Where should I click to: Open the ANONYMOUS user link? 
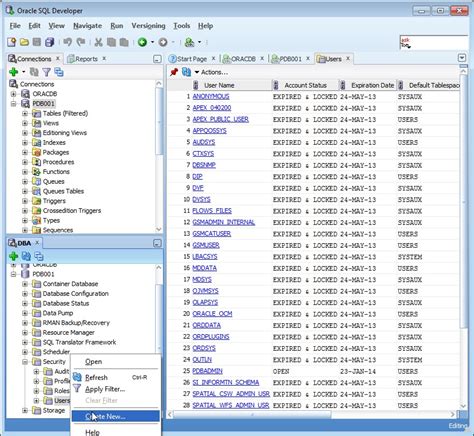click(x=211, y=97)
